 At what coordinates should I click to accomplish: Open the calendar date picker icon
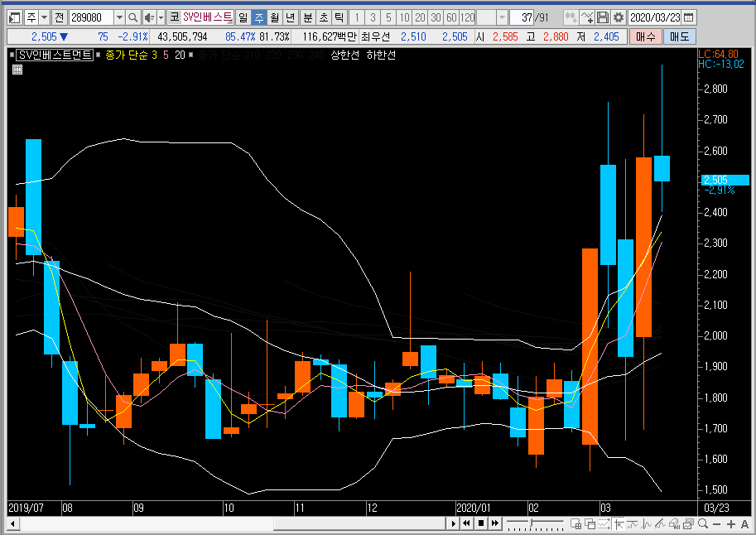point(689,18)
